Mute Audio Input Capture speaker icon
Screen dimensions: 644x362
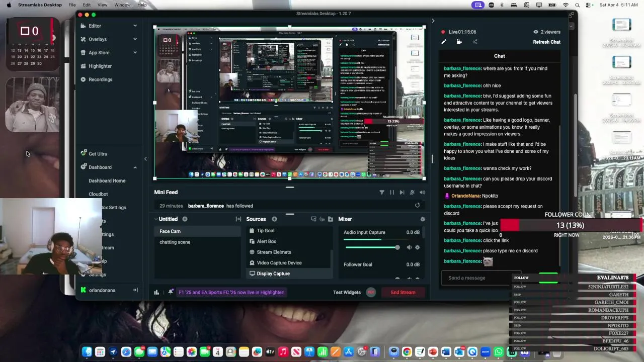point(409,247)
